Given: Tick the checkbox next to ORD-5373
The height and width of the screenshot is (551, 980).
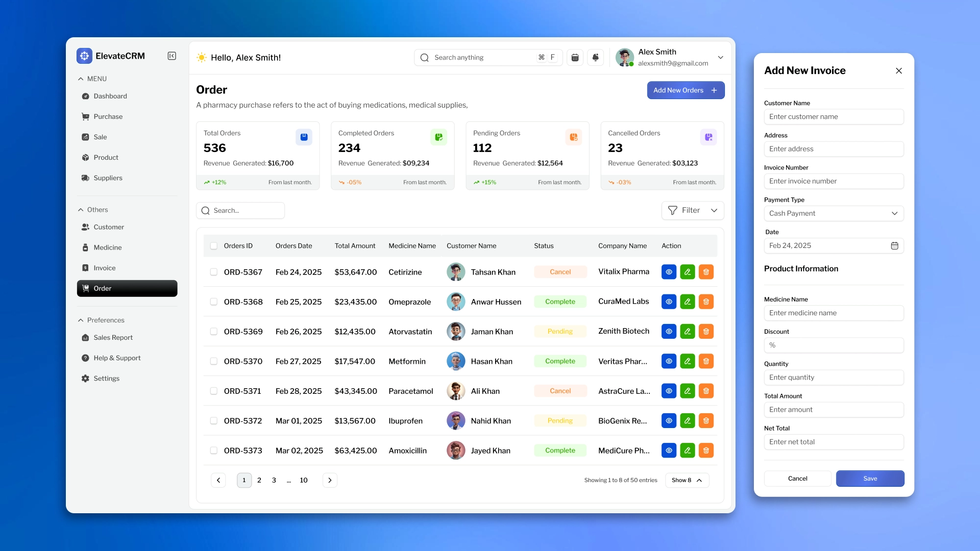Looking at the screenshot, I should 214,450.
